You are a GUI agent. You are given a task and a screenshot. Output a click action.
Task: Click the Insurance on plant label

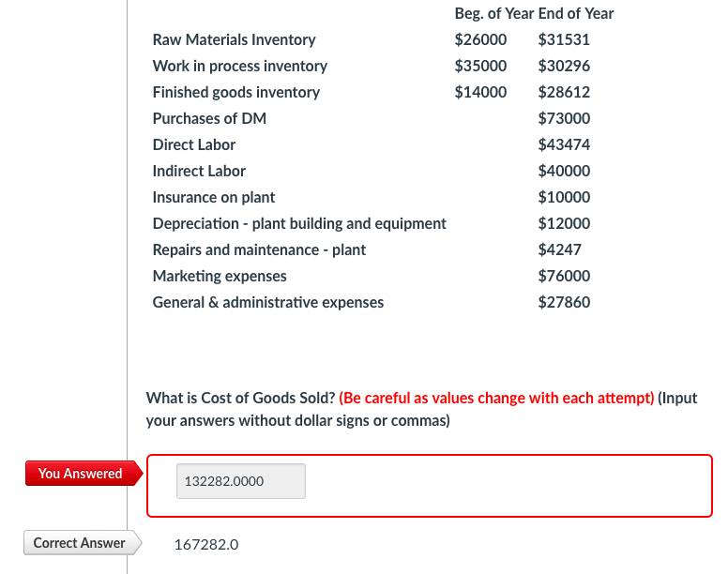(x=214, y=197)
